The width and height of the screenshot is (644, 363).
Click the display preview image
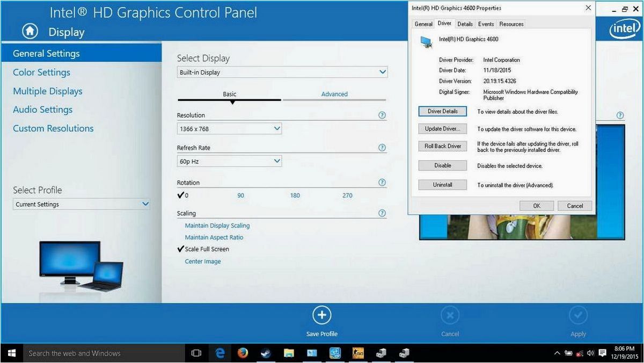522,227
